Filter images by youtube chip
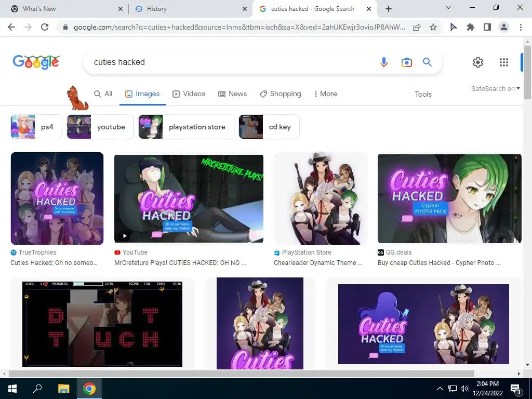This screenshot has height=399, width=532. [x=100, y=127]
